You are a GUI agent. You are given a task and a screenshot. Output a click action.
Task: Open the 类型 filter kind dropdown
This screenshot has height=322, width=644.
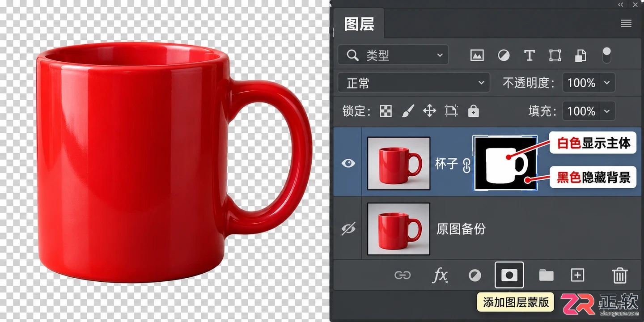click(394, 55)
